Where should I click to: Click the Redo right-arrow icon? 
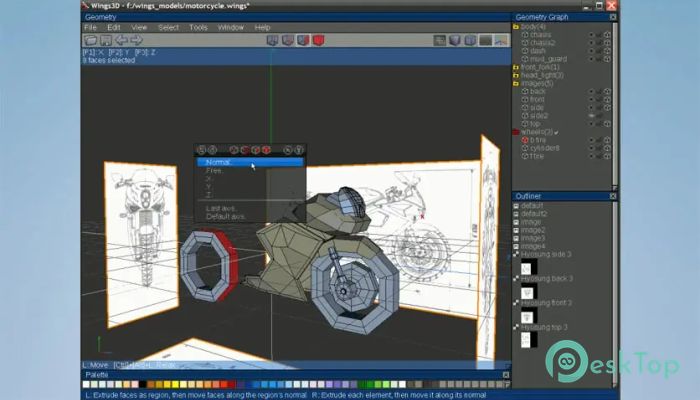pos(136,40)
